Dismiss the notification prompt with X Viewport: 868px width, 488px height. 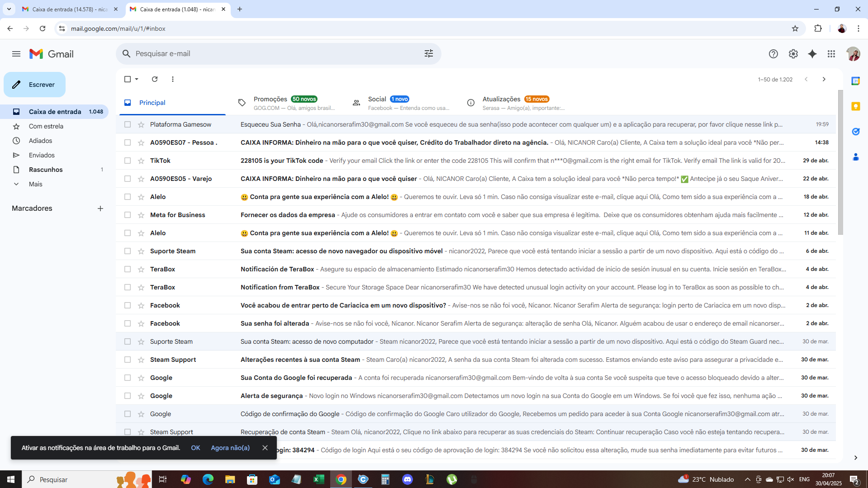265,448
